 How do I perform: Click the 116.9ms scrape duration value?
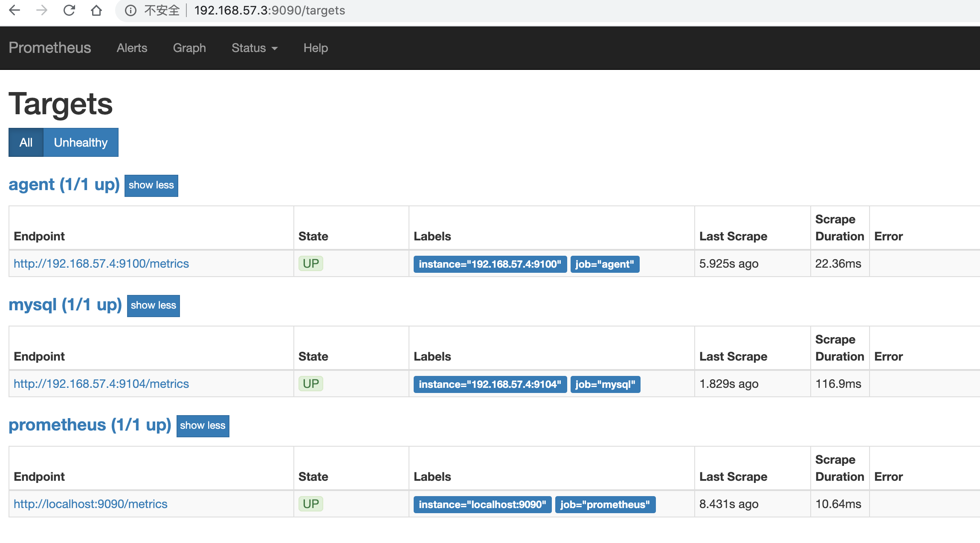(x=838, y=384)
